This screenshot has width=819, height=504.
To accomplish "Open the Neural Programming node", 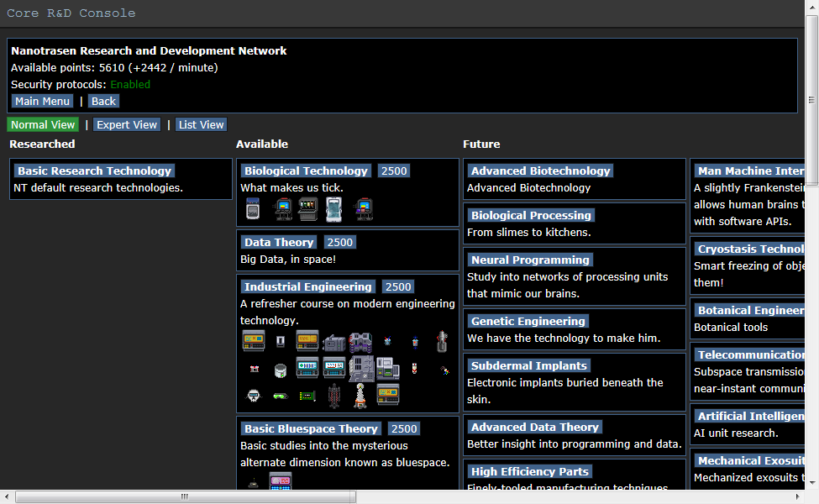I will click(530, 260).
